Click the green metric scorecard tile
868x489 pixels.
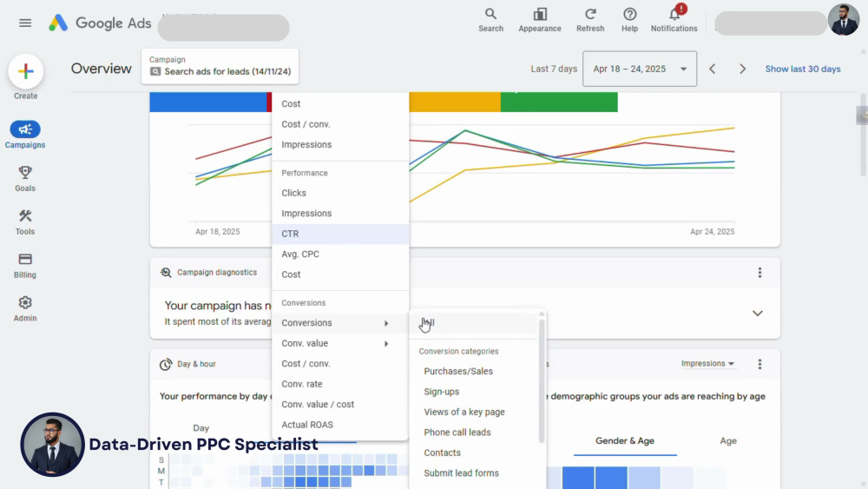[x=559, y=102]
